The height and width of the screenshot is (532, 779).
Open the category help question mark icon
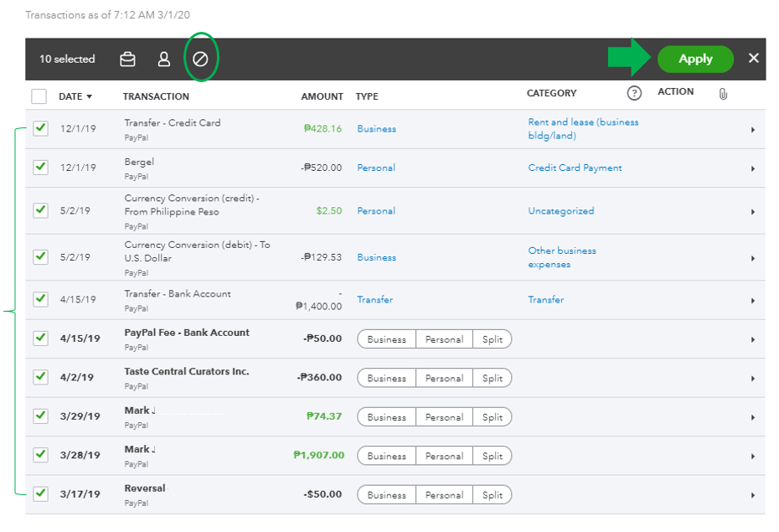[634, 93]
